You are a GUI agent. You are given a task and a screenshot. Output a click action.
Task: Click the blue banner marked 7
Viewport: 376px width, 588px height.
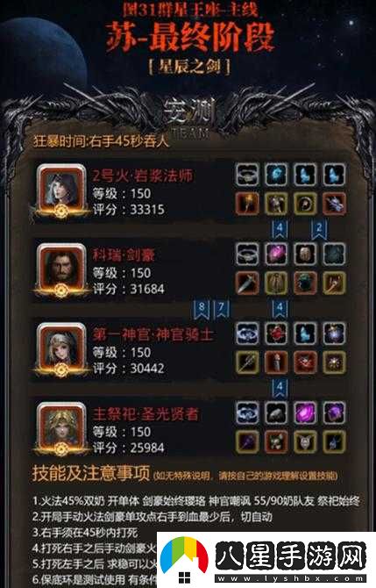pos(221,310)
